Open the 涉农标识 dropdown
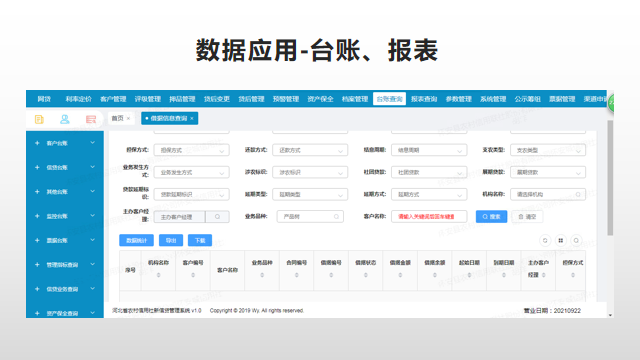This screenshot has height=360, width=640. (x=310, y=172)
